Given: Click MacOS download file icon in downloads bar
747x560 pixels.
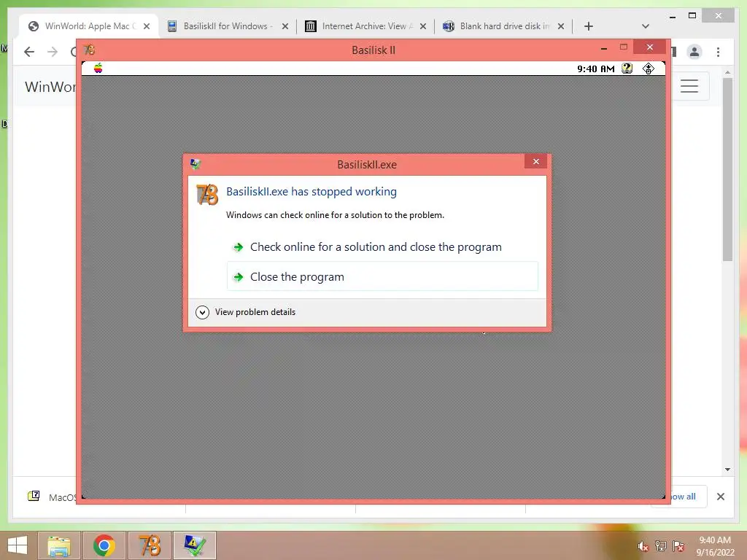Looking at the screenshot, I should (x=34, y=496).
